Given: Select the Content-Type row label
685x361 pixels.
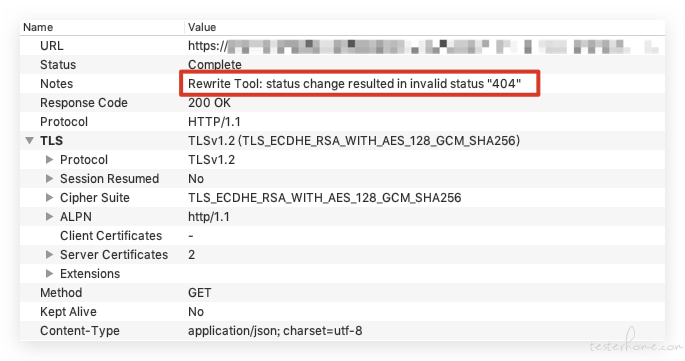Looking at the screenshot, I should (80, 331).
